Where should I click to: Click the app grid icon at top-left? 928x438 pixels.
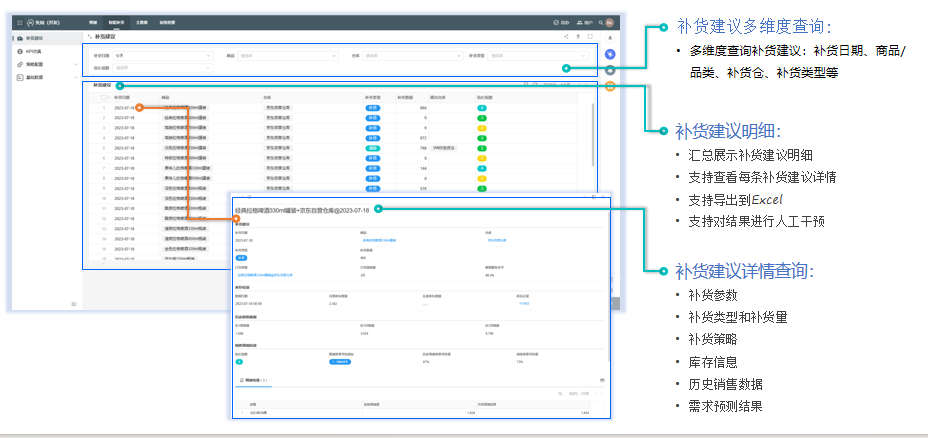coord(21,21)
